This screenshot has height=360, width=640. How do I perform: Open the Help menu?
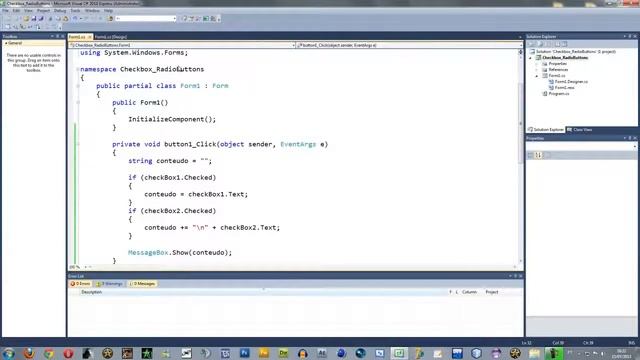(x=108, y=11)
